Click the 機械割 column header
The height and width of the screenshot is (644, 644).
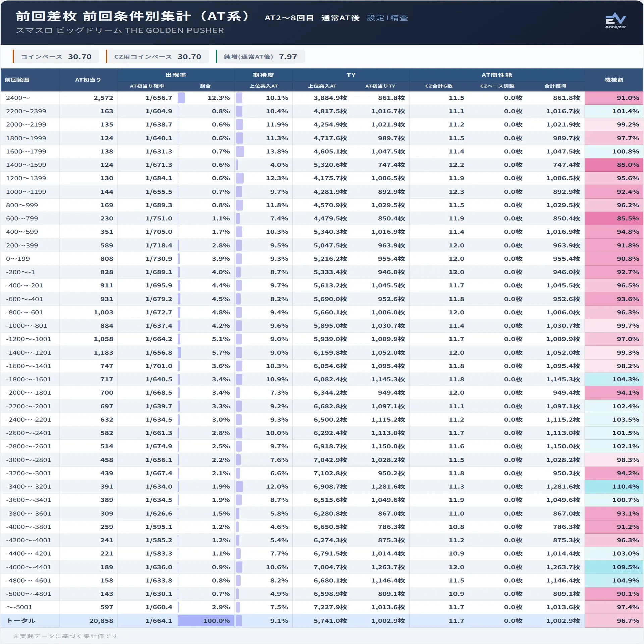point(614,80)
